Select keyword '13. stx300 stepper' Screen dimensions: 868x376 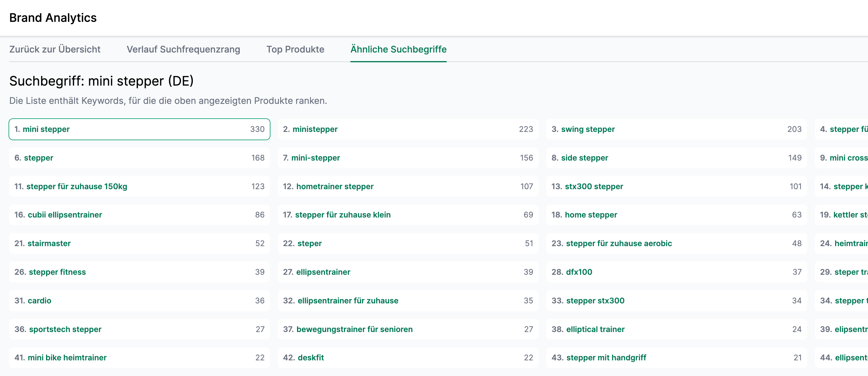click(677, 186)
